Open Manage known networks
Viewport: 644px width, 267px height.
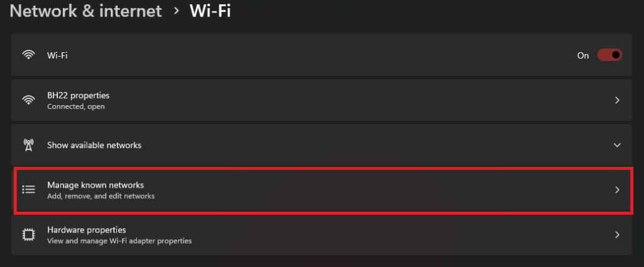click(96, 185)
